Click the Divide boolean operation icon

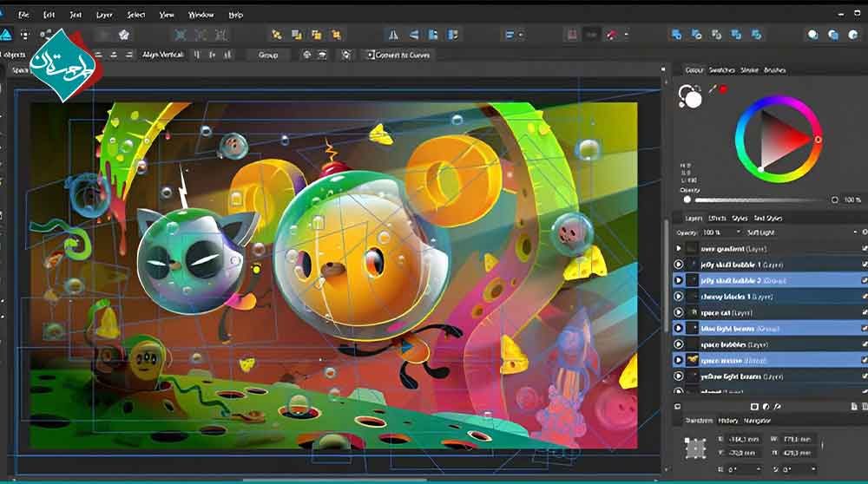pyautogui.click(x=756, y=35)
